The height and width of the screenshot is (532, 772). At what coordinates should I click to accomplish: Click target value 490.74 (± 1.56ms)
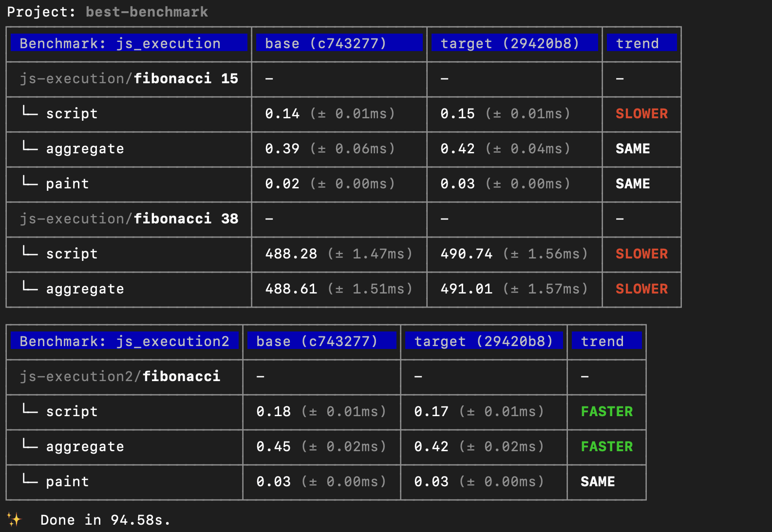[x=514, y=254]
